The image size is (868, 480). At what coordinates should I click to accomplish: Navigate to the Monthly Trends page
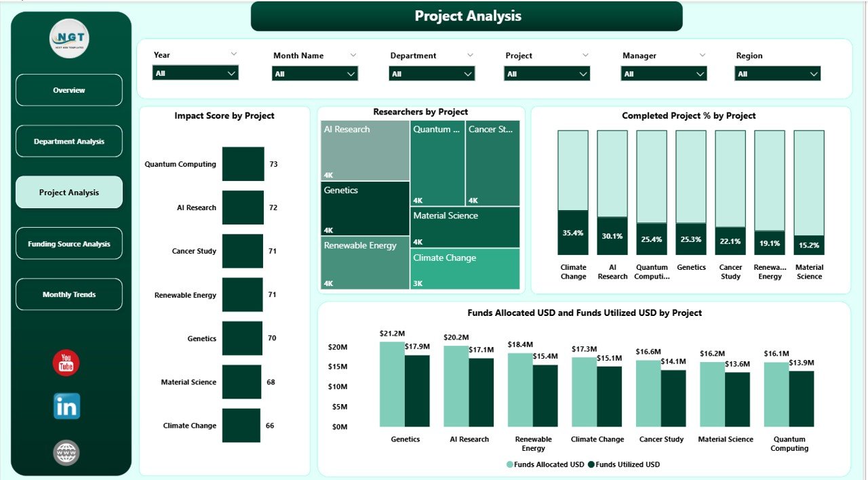(68, 294)
